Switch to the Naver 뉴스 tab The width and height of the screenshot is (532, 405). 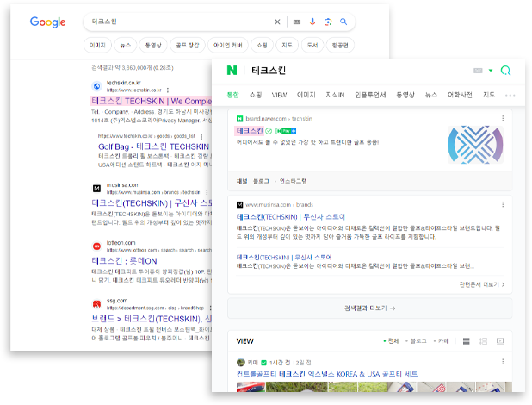coord(431,95)
